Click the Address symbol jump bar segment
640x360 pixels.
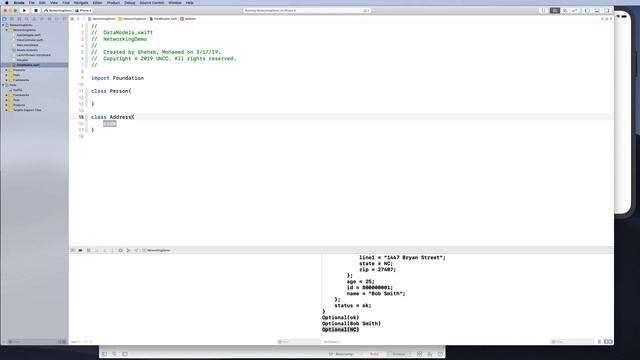[x=188, y=19]
